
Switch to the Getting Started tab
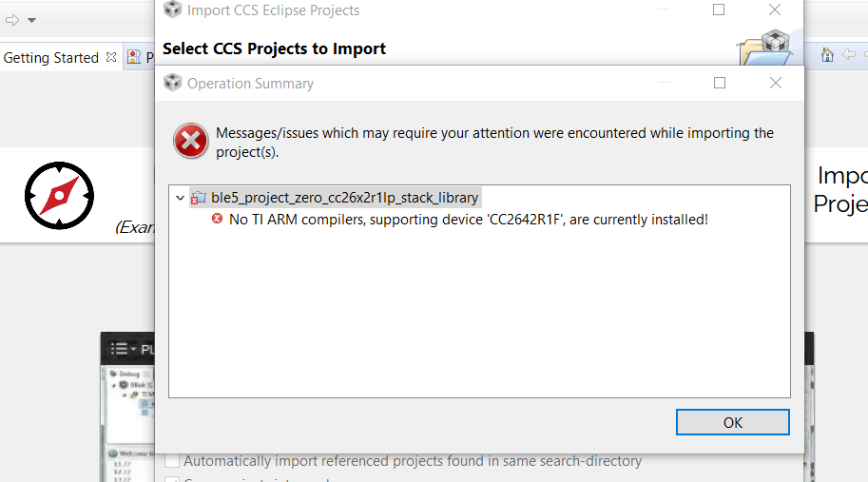coord(51,58)
